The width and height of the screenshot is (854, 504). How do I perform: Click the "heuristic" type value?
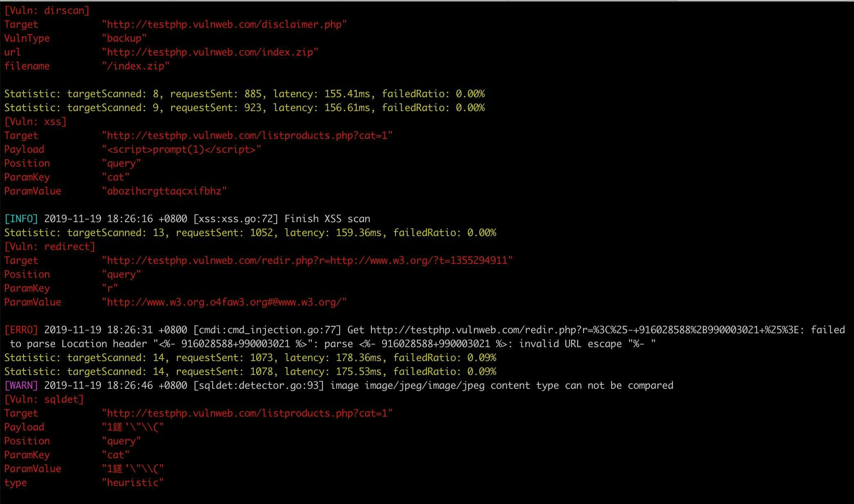click(x=132, y=483)
